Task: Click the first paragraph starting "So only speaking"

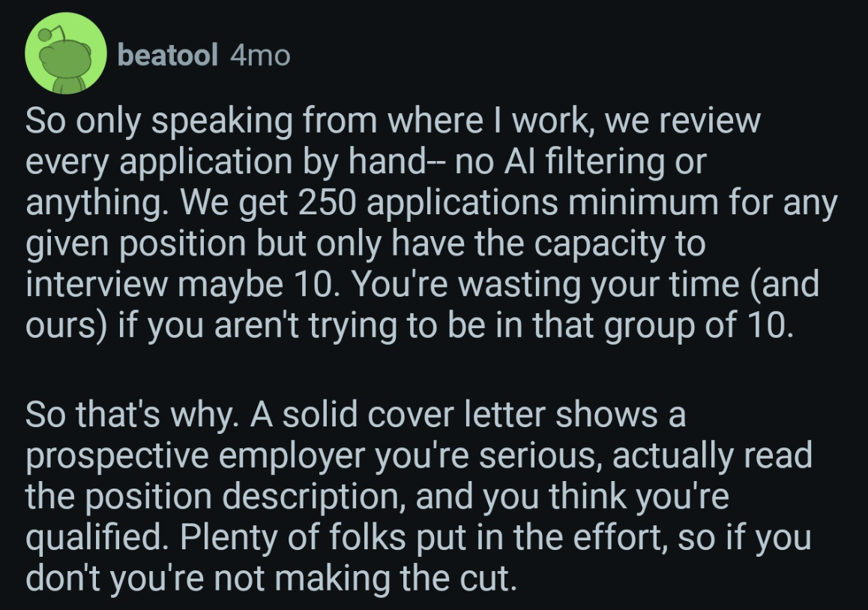Action: point(420,225)
